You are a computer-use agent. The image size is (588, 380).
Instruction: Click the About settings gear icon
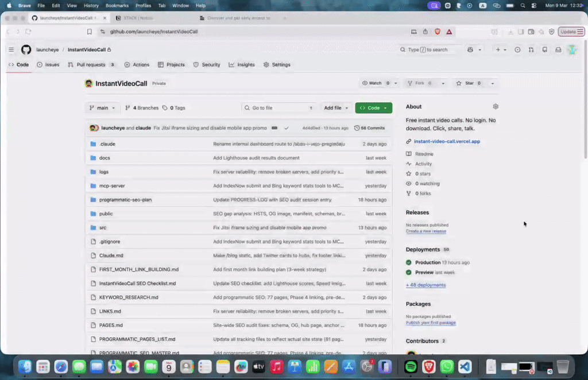(x=496, y=106)
